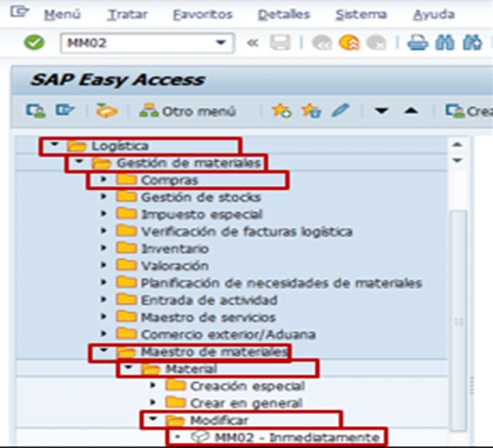The height and width of the screenshot is (448, 493).
Task: Expand the Comercio exterior/Aduana folder
Action: coord(104,333)
